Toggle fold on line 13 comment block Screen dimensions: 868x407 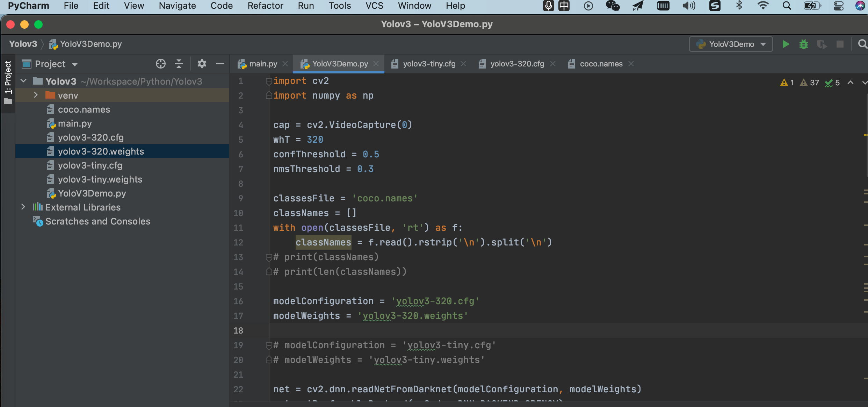[x=269, y=257]
